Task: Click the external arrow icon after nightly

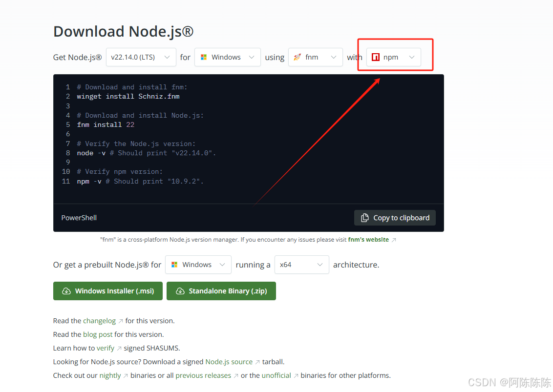Action: [126, 376]
